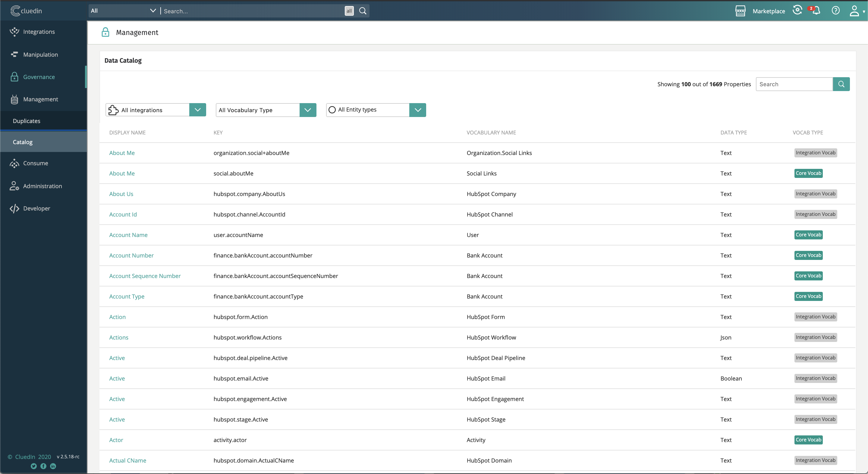Select Consume in the sidebar

coord(35,163)
